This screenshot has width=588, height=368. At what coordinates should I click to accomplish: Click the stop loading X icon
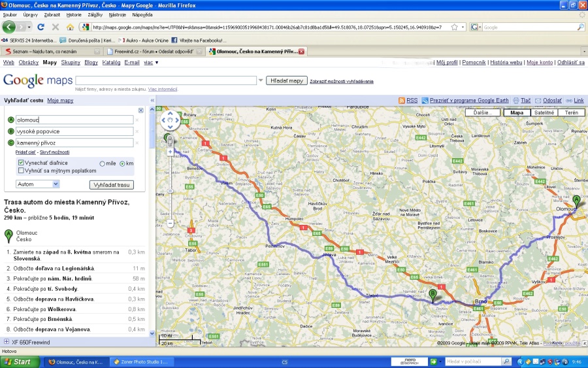tap(56, 27)
